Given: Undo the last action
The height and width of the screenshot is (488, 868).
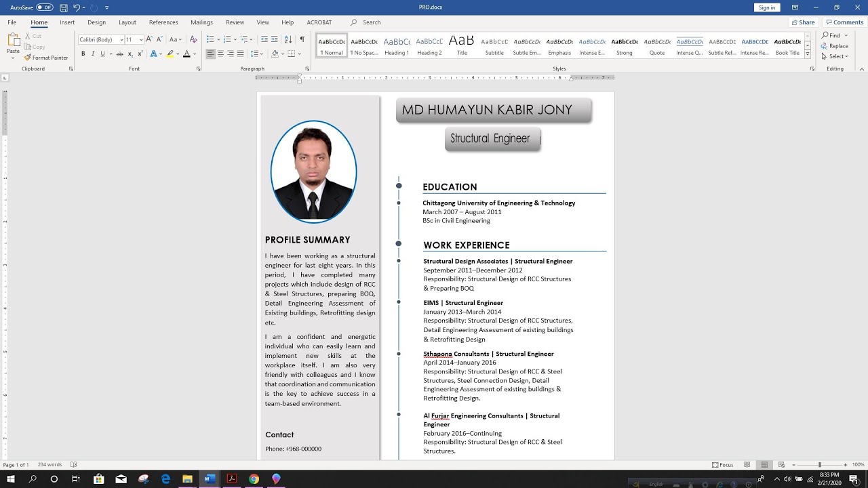Looking at the screenshot, I should [x=76, y=7].
